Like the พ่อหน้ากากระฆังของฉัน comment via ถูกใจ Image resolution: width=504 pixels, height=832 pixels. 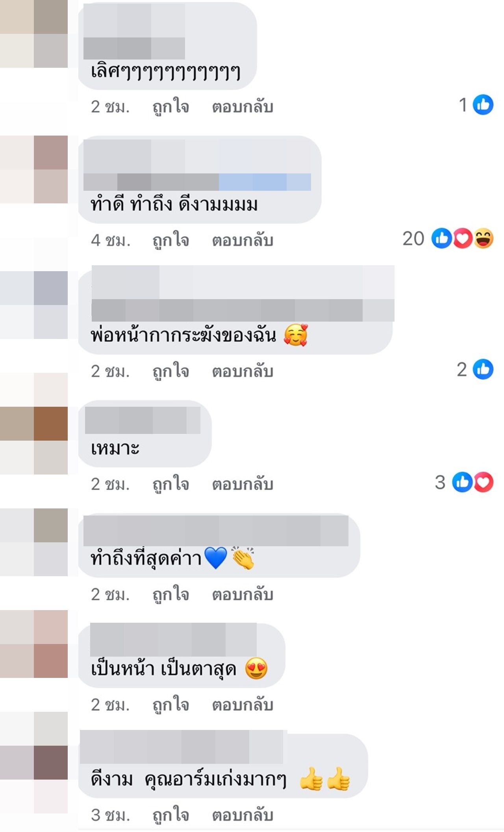(x=171, y=372)
